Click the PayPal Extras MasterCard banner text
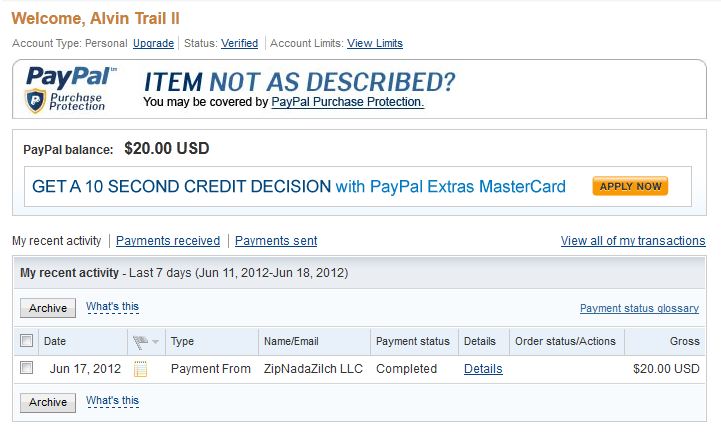The height and width of the screenshot is (438, 721). click(x=299, y=187)
